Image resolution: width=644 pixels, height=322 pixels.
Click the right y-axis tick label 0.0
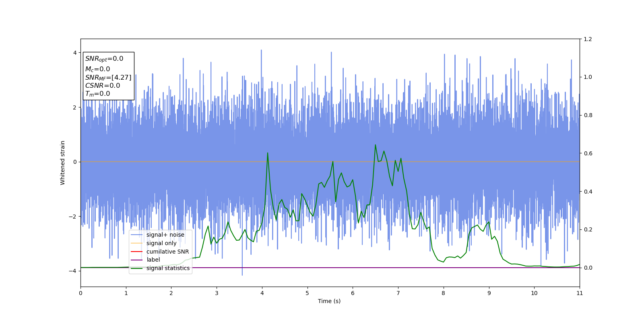point(588,268)
